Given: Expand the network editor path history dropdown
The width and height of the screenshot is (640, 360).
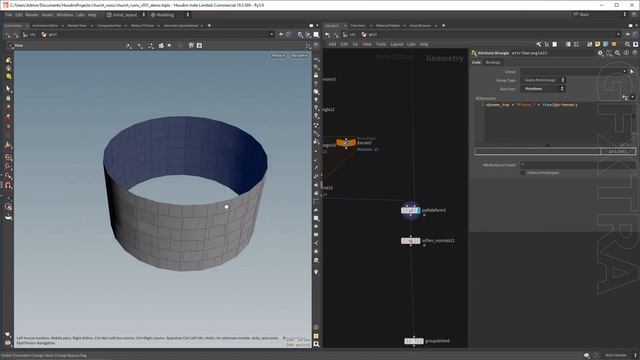Looking at the screenshot, I should 618,35.
